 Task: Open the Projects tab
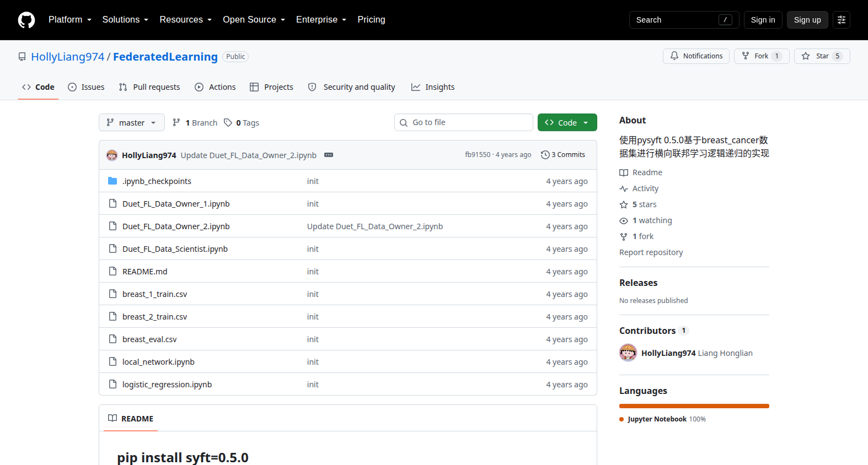pyautogui.click(x=271, y=87)
